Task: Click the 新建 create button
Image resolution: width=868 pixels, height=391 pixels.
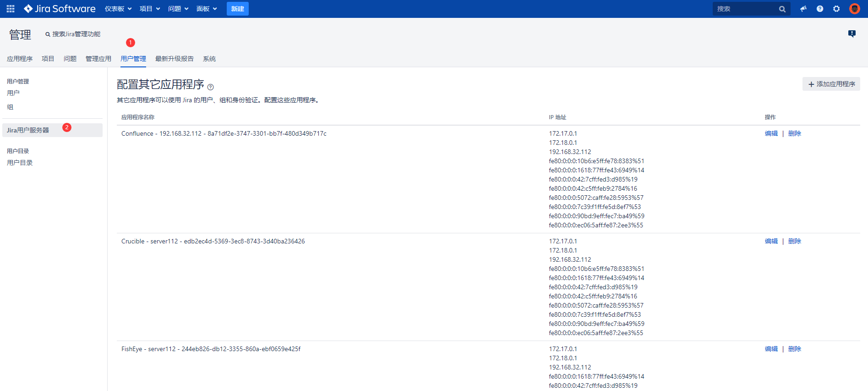Action: point(238,9)
